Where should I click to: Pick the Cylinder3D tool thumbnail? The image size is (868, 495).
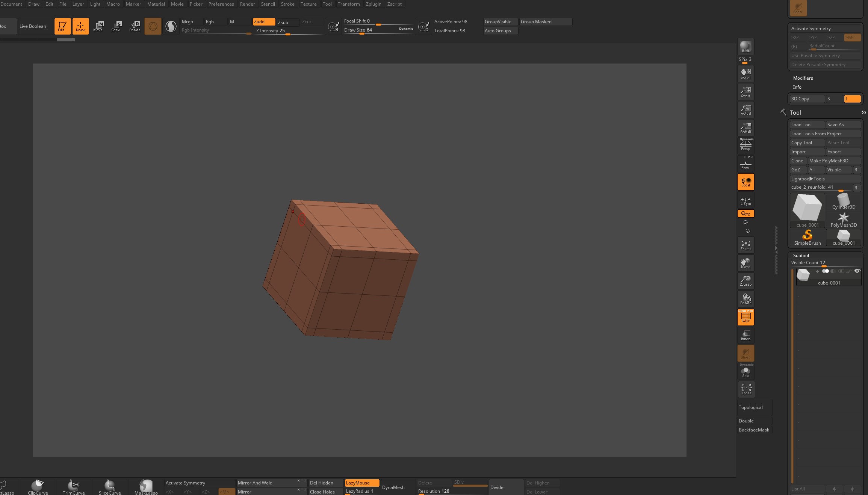843,201
